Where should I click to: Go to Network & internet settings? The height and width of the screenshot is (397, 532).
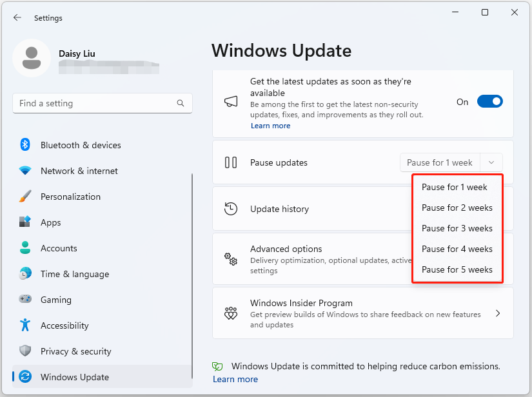[x=102, y=171]
